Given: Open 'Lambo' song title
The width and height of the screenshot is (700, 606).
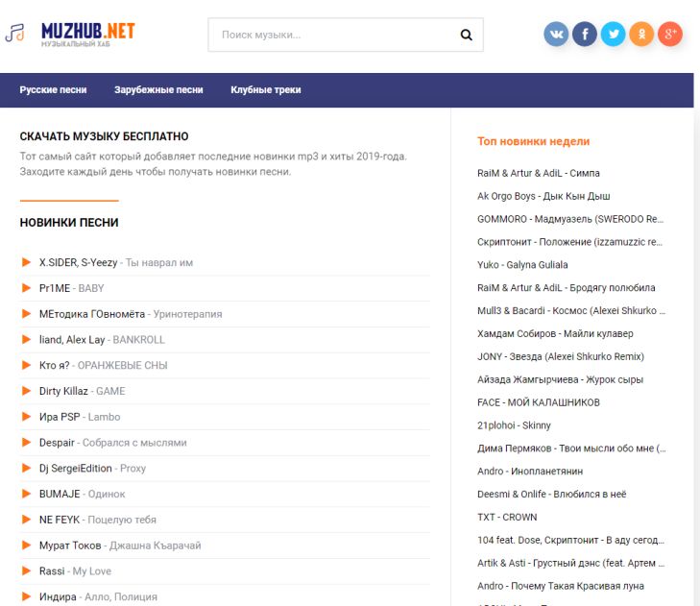Looking at the screenshot, I should (x=104, y=417).
